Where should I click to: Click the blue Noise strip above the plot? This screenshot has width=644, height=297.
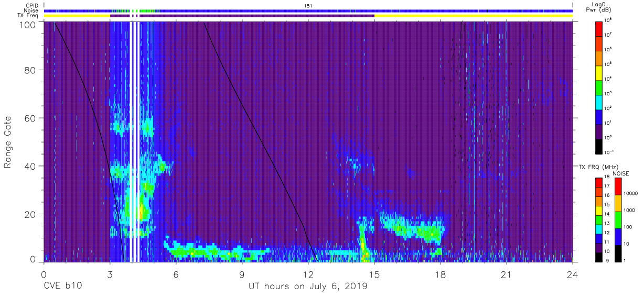click(x=308, y=10)
